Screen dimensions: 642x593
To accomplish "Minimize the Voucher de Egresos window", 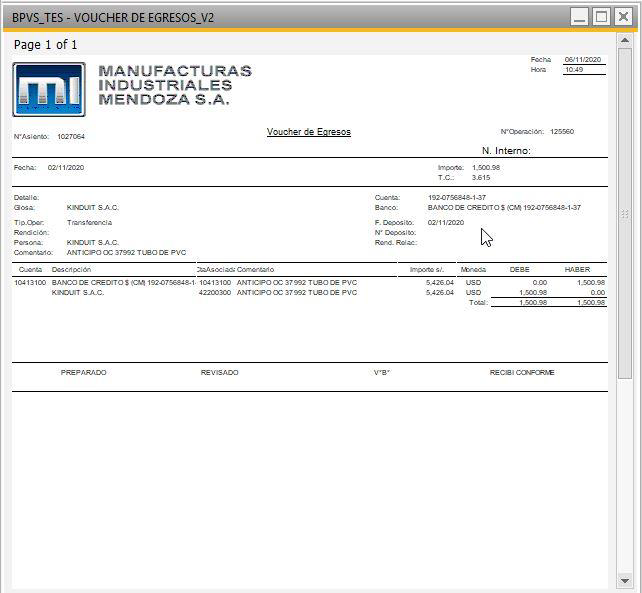I will pyautogui.click(x=579, y=17).
